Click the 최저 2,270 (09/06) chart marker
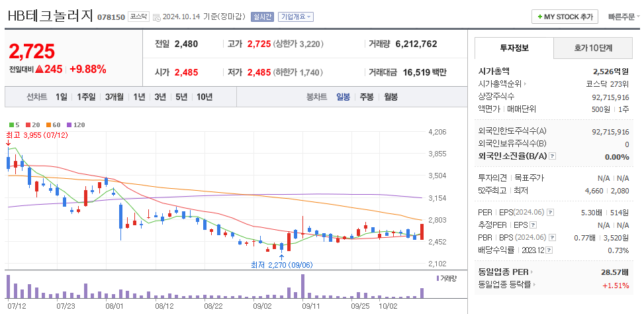The image size is (644, 314). (282, 265)
